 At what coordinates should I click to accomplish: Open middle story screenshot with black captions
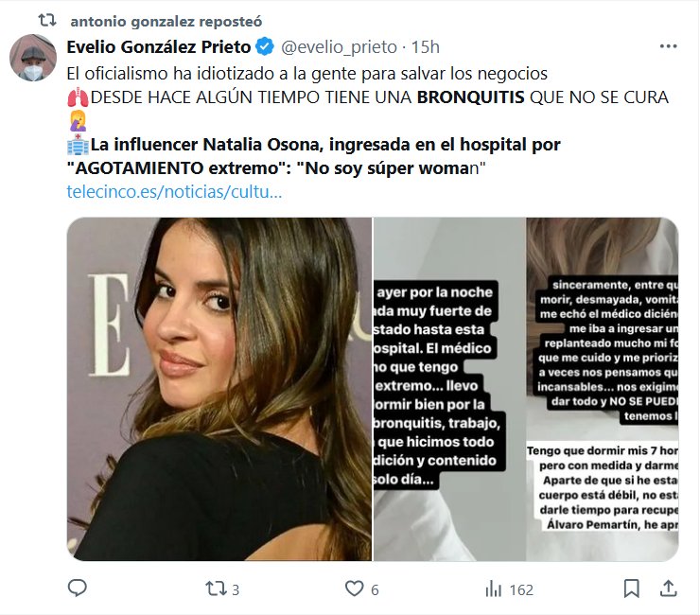click(x=449, y=389)
